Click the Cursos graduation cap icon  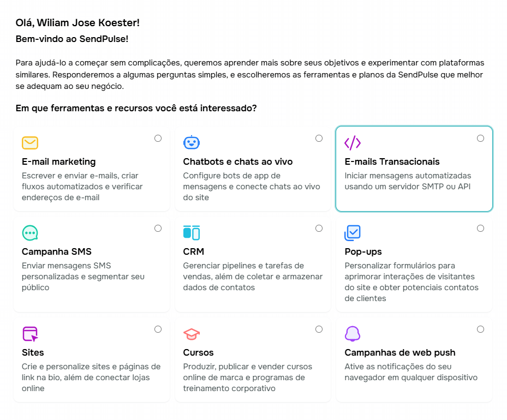click(192, 334)
